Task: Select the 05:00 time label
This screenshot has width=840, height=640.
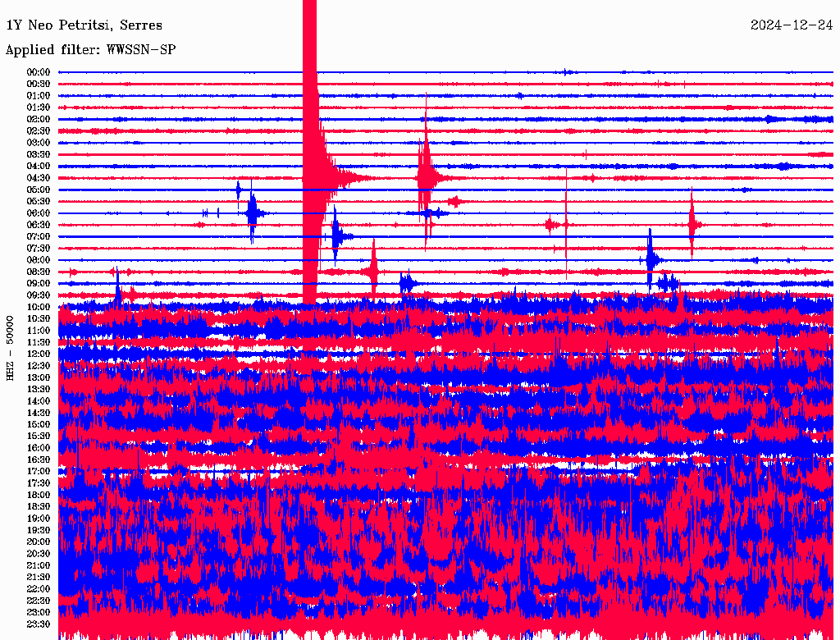Action: [x=39, y=190]
